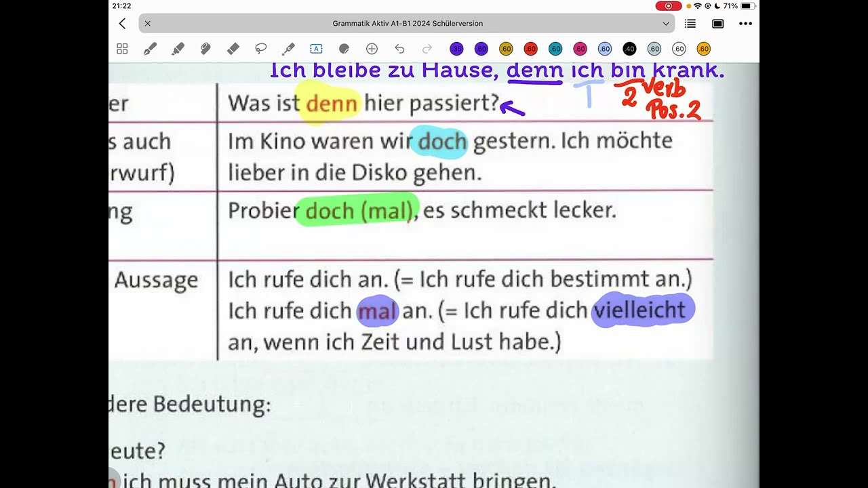Image resolution: width=868 pixels, height=488 pixels.
Task: Choose the orange .60 swatch at toolbar end
Action: coord(704,49)
